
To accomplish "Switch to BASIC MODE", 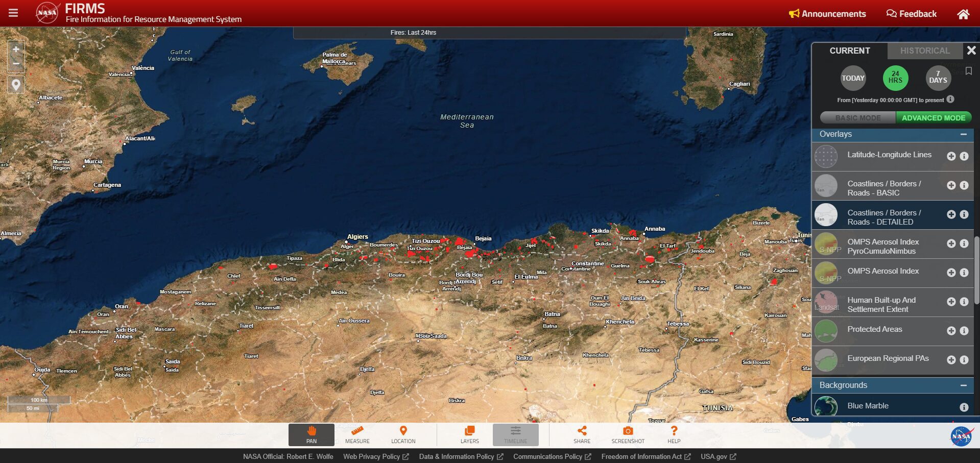I will coord(857,118).
